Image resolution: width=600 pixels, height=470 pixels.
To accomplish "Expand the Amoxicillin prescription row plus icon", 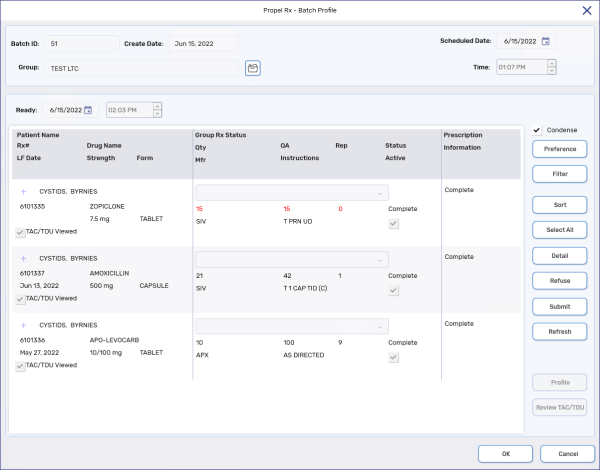I will click(23, 258).
